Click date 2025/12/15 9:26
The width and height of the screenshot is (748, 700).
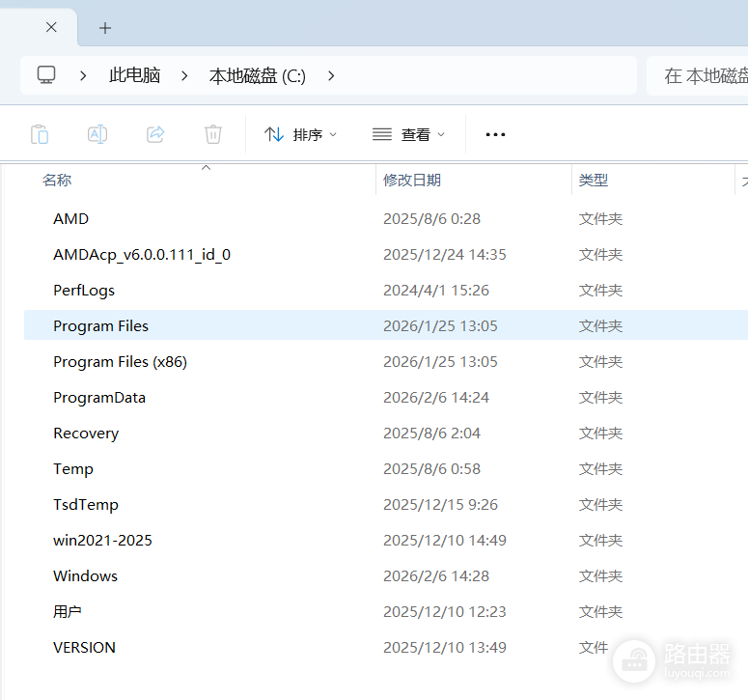click(440, 505)
